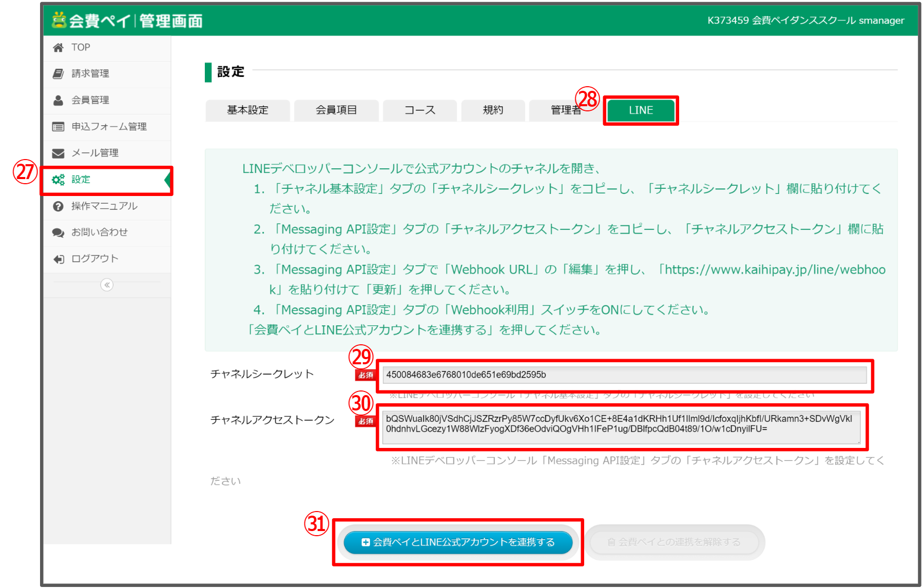Switch to the 基本設定 tab
Screen dimensions: 924x588
pos(247,110)
